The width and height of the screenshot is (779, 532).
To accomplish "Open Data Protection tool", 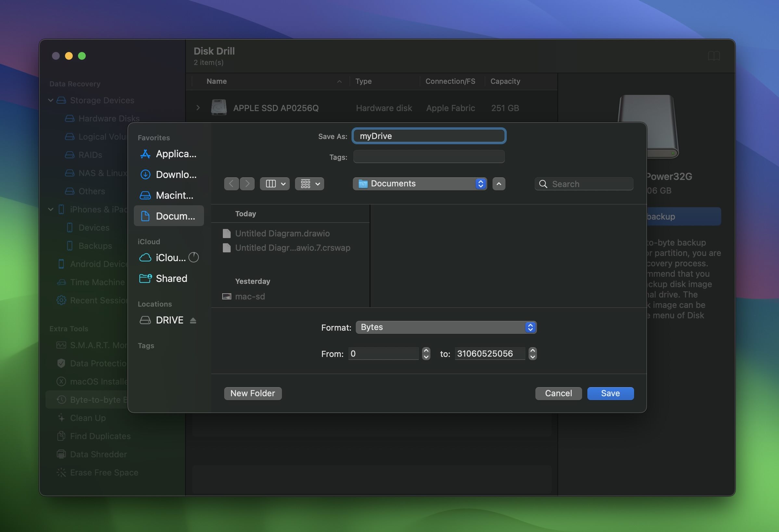I will pos(92,363).
